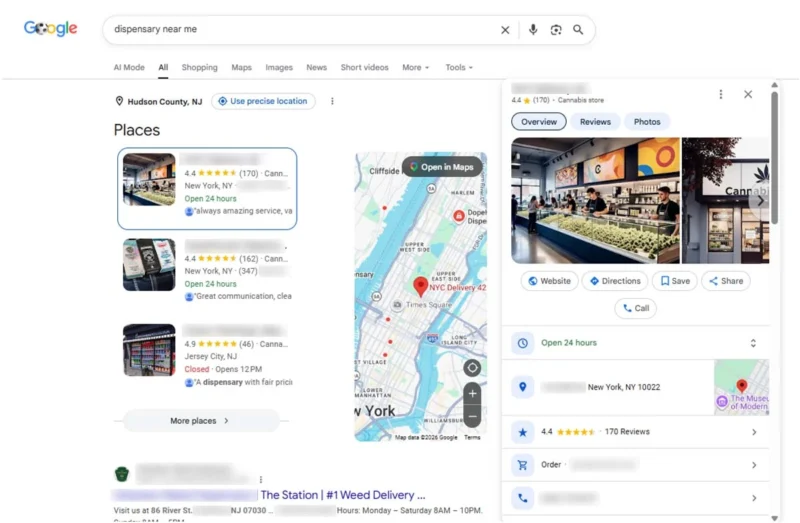Click the magnifier search button
The width and height of the screenshot is (800, 523).
(578, 30)
